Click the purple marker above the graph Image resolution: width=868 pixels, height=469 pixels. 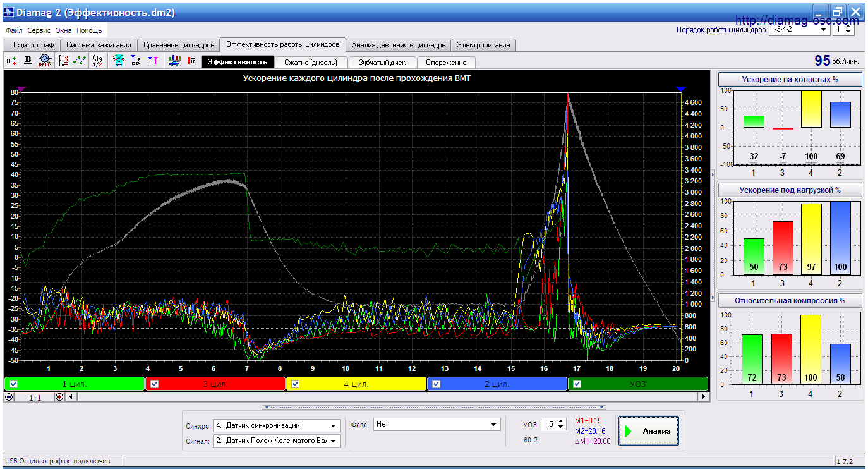point(21,90)
